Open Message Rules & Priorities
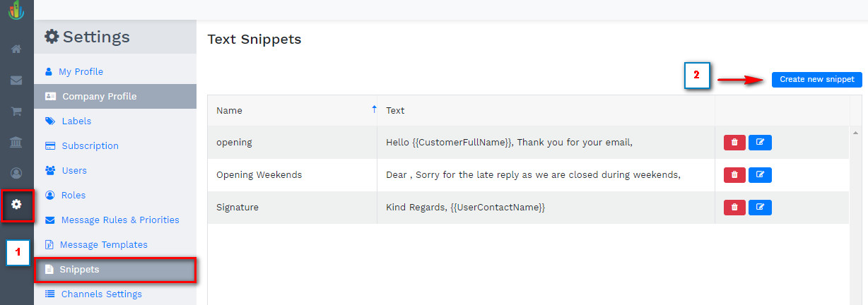This screenshot has width=868, height=305. coord(120,220)
